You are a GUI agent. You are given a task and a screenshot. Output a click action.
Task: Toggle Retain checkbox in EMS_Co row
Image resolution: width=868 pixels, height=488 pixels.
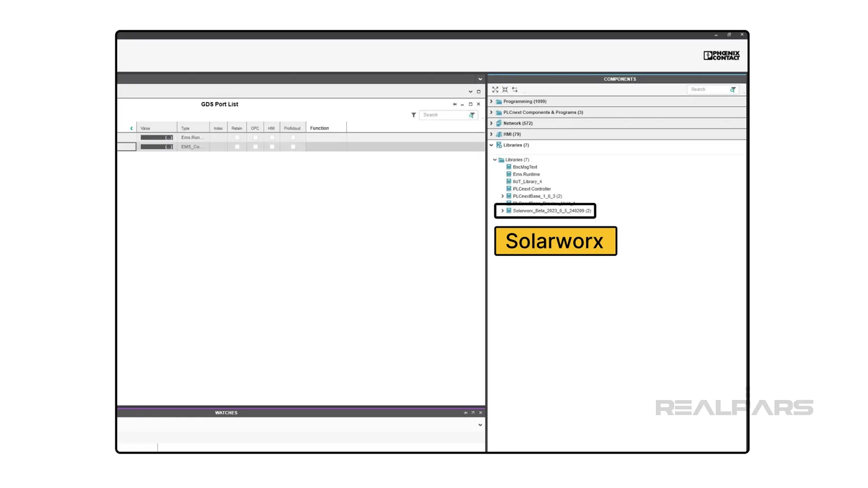click(237, 147)
